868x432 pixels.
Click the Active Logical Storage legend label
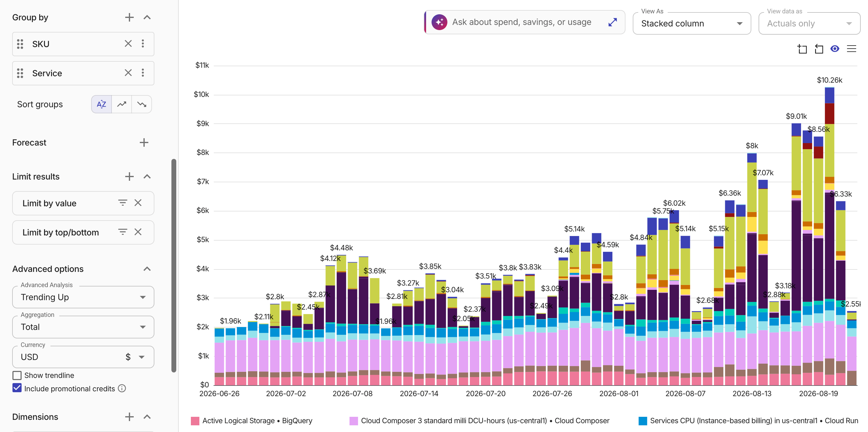(257, 420)
